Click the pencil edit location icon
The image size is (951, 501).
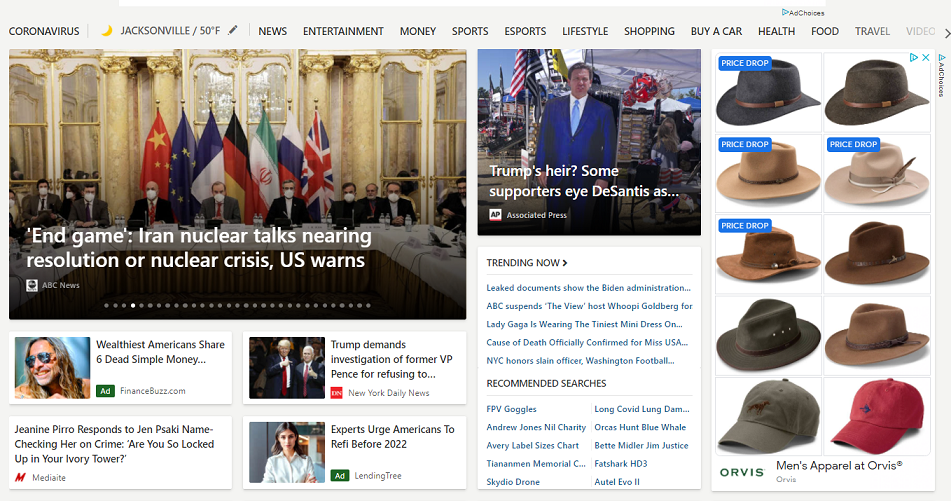click(x=233, y=30)
